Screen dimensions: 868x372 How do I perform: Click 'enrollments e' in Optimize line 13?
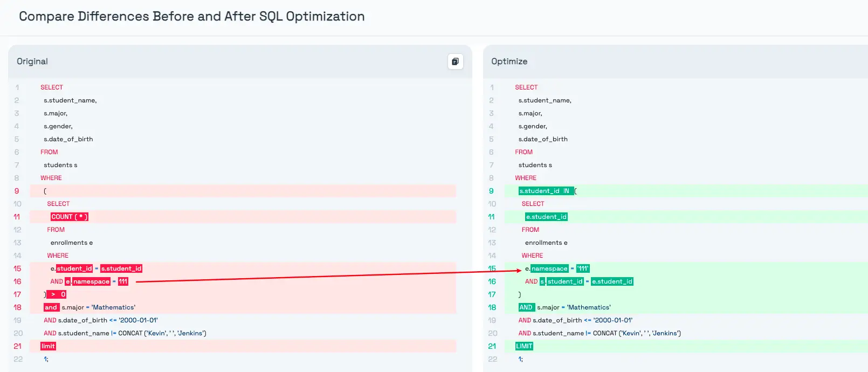click(x=546, y=243)
